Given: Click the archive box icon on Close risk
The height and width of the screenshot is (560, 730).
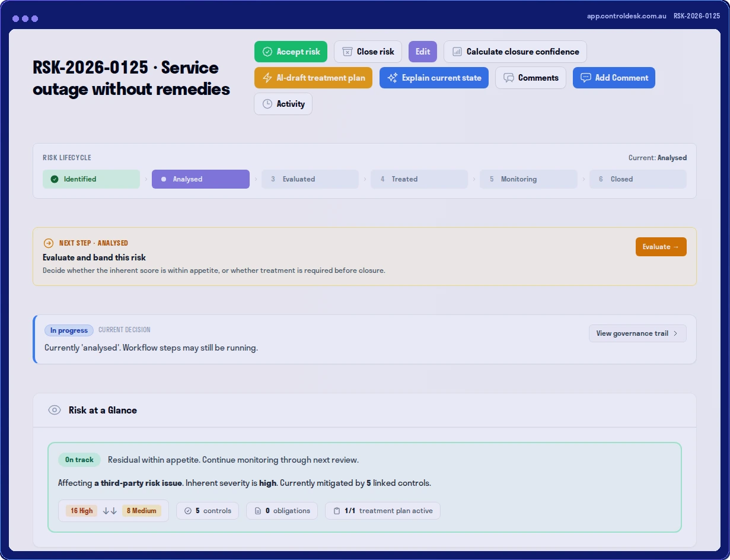Looking at the screenshot, I should pos(348,52).
